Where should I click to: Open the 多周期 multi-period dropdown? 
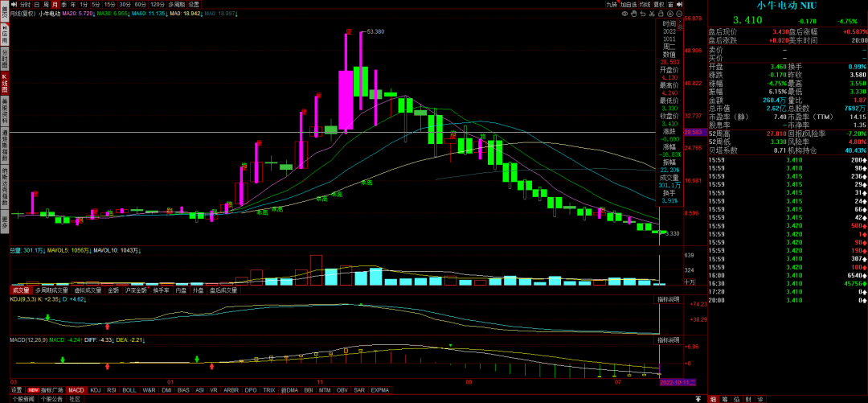click(x=175, y=4)
